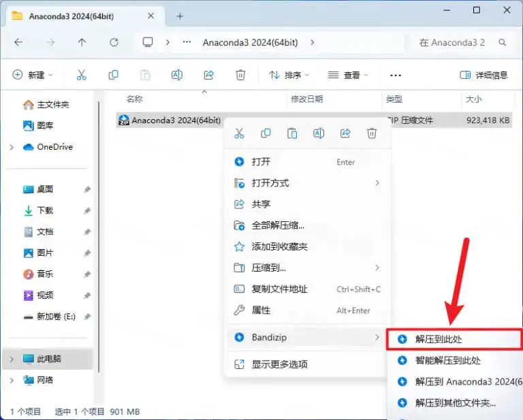This screenshot has width=523, height=420.
Task: Select the file name Anaconda3 2024(64bit)
Action: (x=176, y=120)
